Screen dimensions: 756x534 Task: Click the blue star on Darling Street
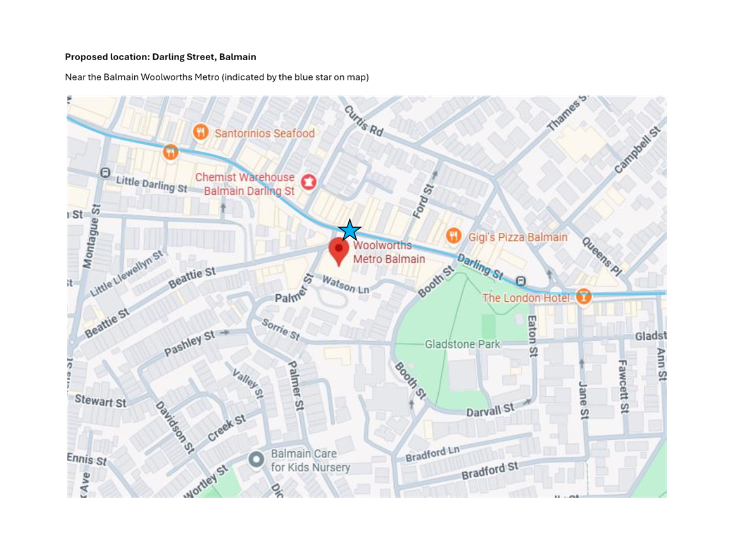350,230
